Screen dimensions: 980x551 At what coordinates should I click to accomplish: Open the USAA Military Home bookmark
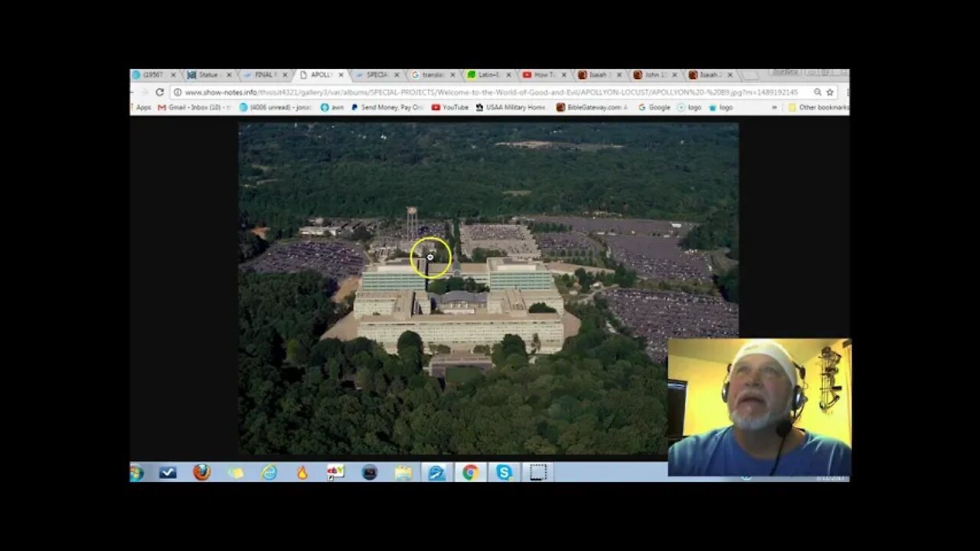(511, 108)
